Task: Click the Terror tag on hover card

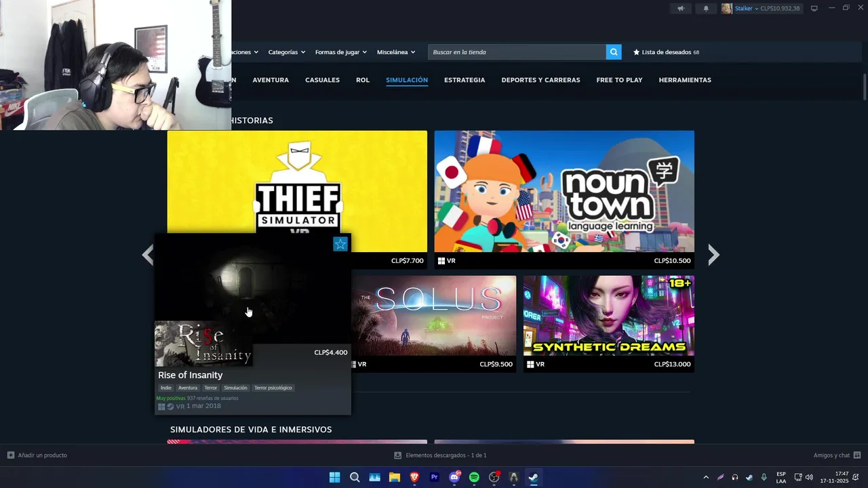Action: [x=211, y=388]
